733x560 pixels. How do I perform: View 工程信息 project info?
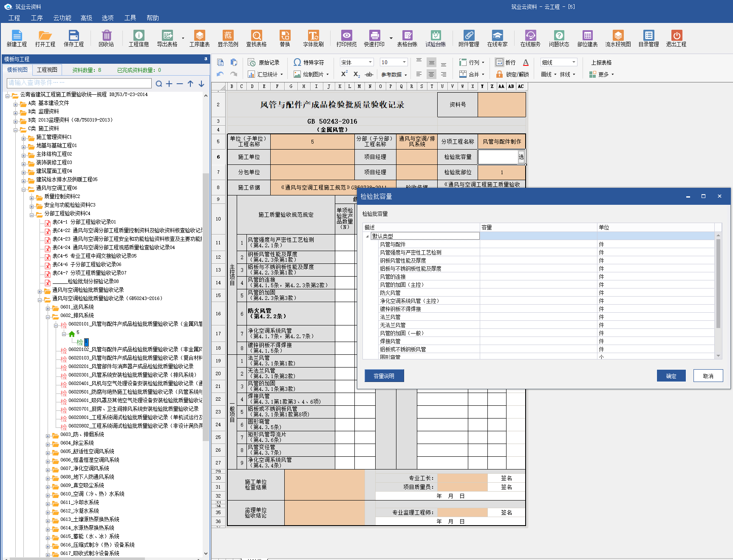coord(139,38)
